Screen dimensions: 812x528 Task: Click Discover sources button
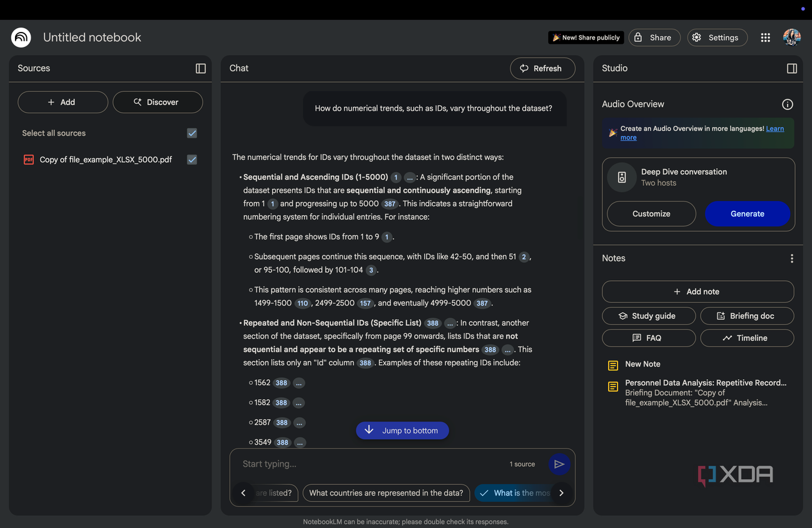[x=158, y=102]
